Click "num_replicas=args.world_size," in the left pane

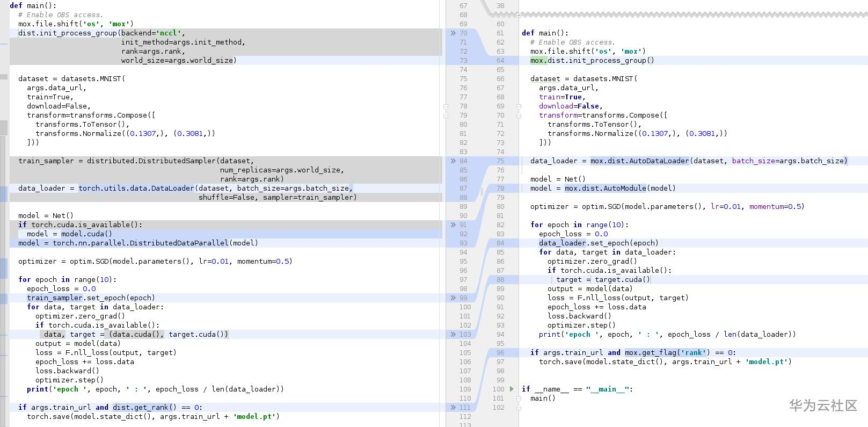282,170
